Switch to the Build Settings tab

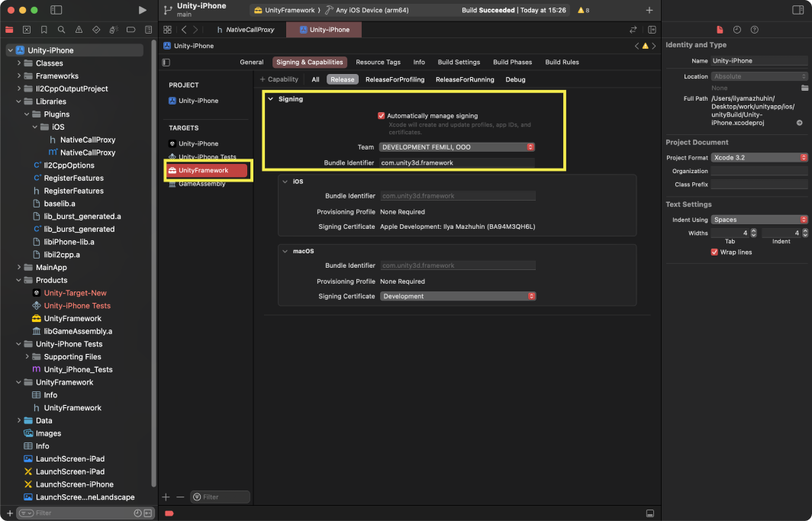coord(459,63)
